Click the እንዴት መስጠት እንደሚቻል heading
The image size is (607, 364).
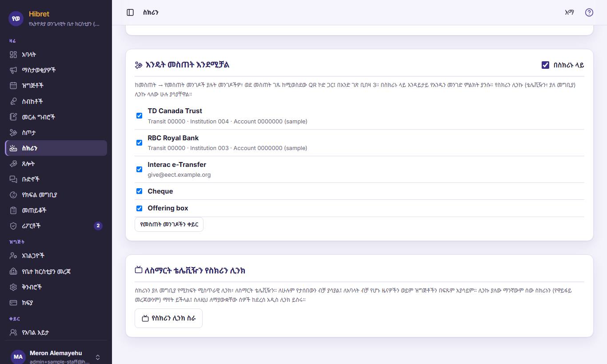click(187, 65)
